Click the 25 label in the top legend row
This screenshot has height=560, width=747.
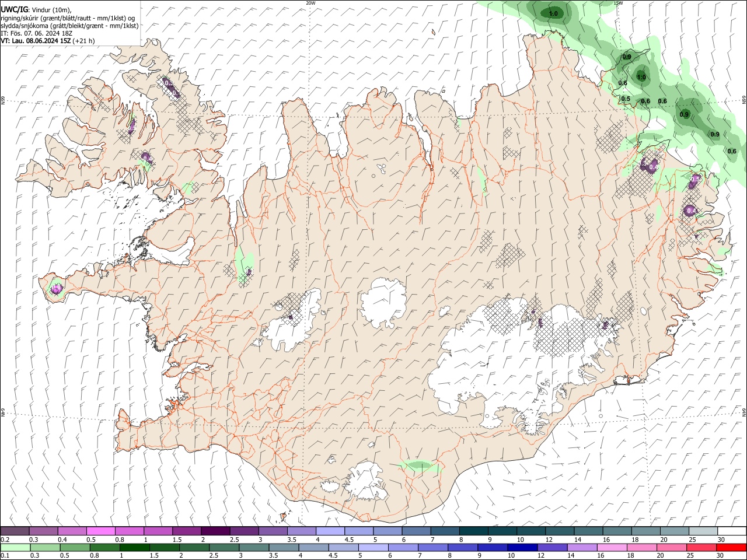pyautogui.click(x=692, y=540)
